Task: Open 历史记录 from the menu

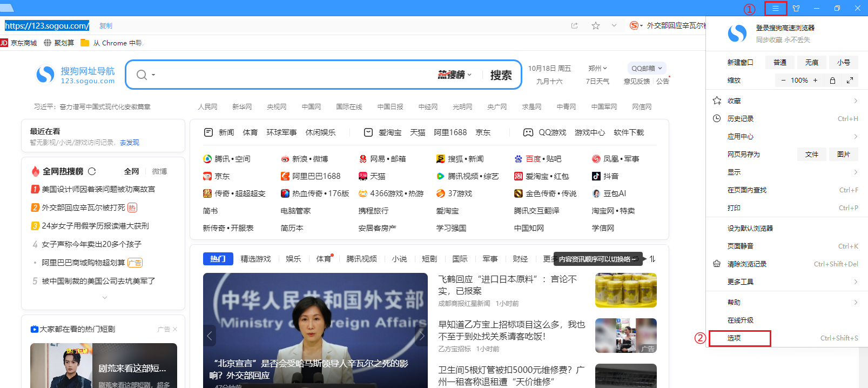Action: click(x=786, y=118)
